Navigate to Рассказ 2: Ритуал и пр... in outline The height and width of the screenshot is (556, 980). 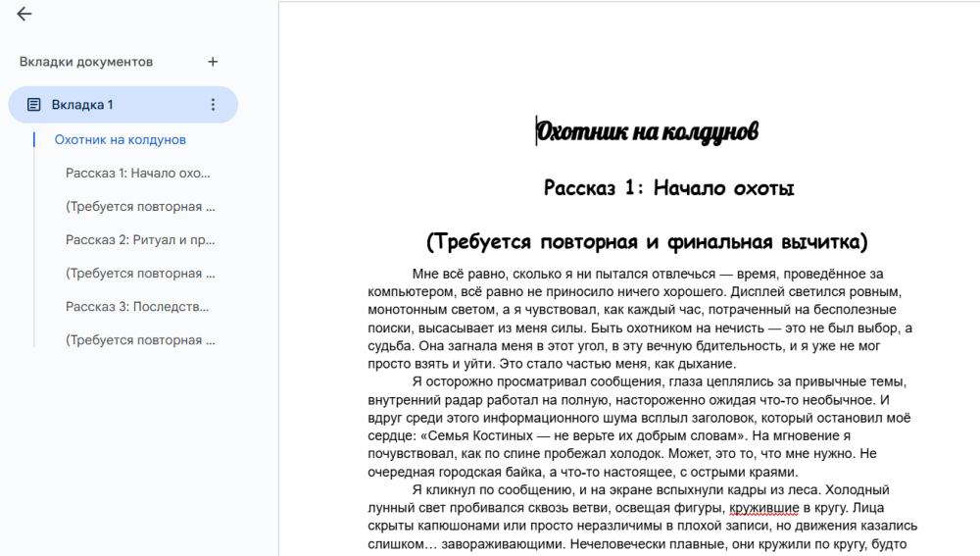click(140, 240)
